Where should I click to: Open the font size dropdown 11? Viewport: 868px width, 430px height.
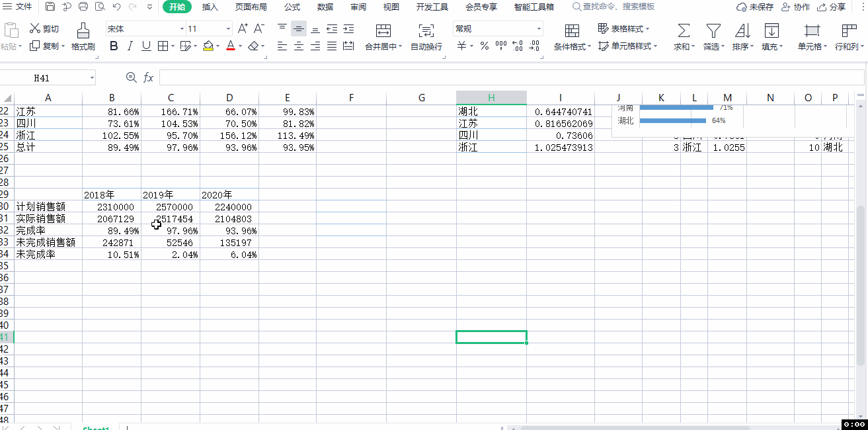(x=229, y=29)
